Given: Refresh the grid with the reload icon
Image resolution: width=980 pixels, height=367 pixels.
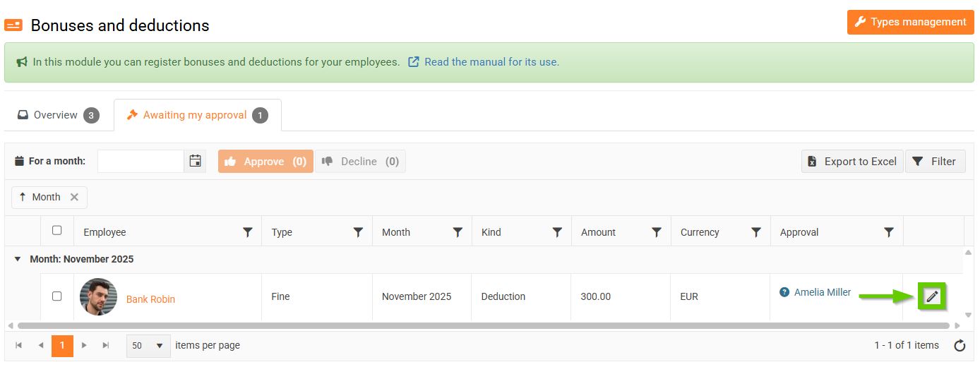Looking at the screenshot, I should [x=960, y=346].
